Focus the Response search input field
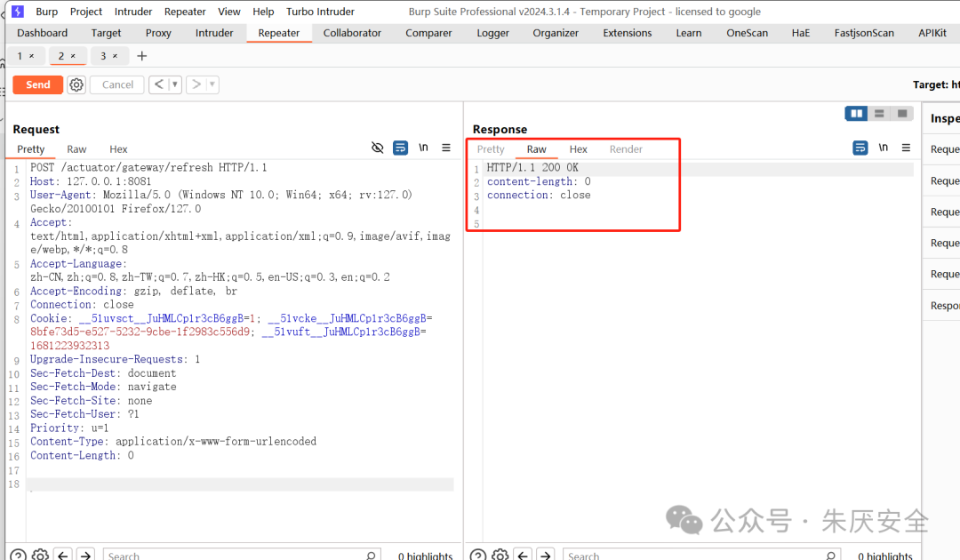Image resolution: width=960 pixels, height=560 pixels. coord(701,556)
